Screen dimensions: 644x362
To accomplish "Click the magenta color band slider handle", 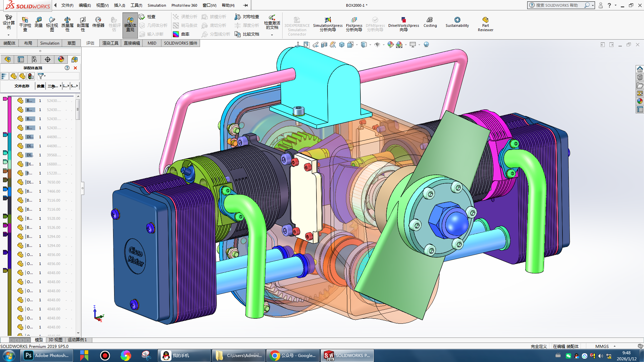I will 5,99.
